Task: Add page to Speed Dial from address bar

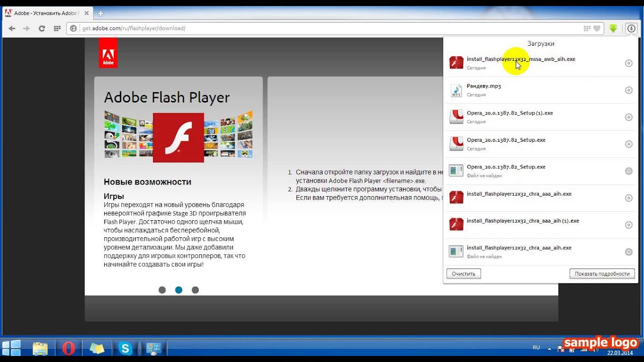Action: (587, 29)
